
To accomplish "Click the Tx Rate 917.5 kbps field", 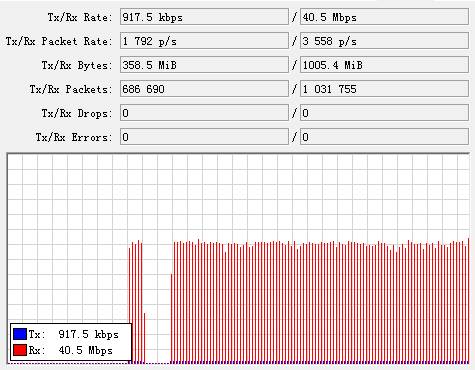I will [x=204, y=17].
